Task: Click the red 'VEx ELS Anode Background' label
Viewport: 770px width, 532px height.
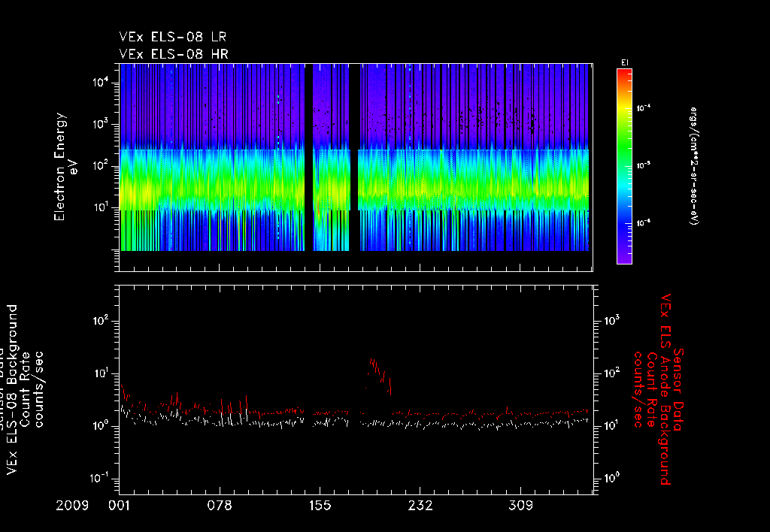Action: [665, 389]
